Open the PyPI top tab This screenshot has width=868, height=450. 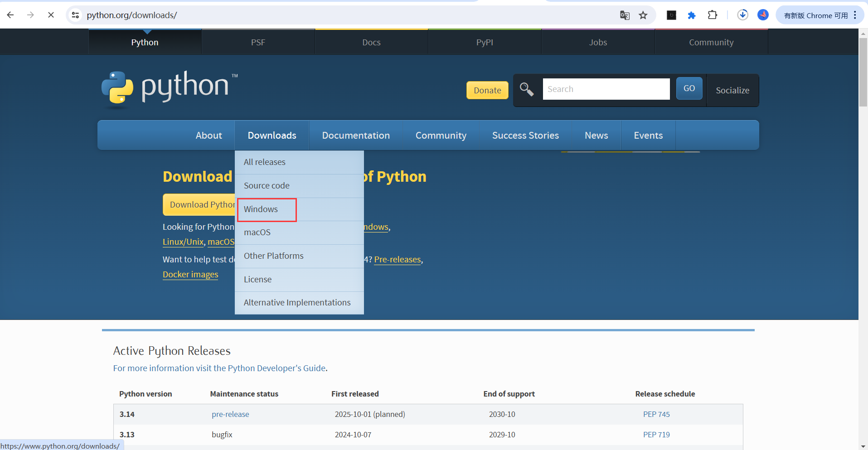click(485, 42)
